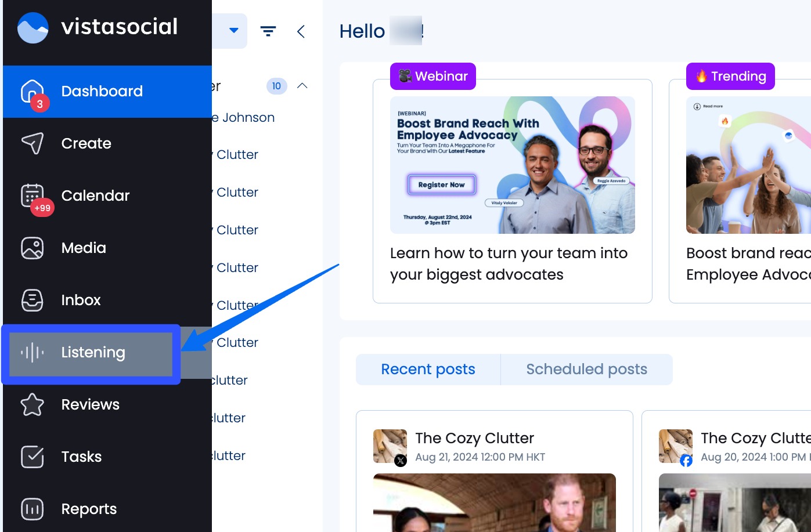The width and height of the screenshot is (811, 532).
Task: Open the Listening section
Action: (x=93, y=352)
